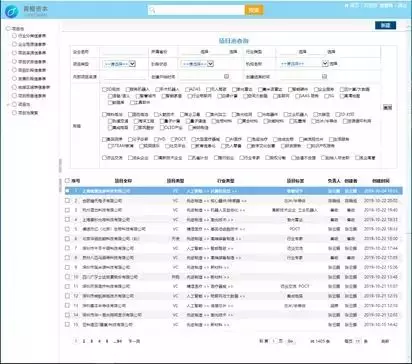
Task: Click the blue circular logo in header
Action: pos(12,12)
